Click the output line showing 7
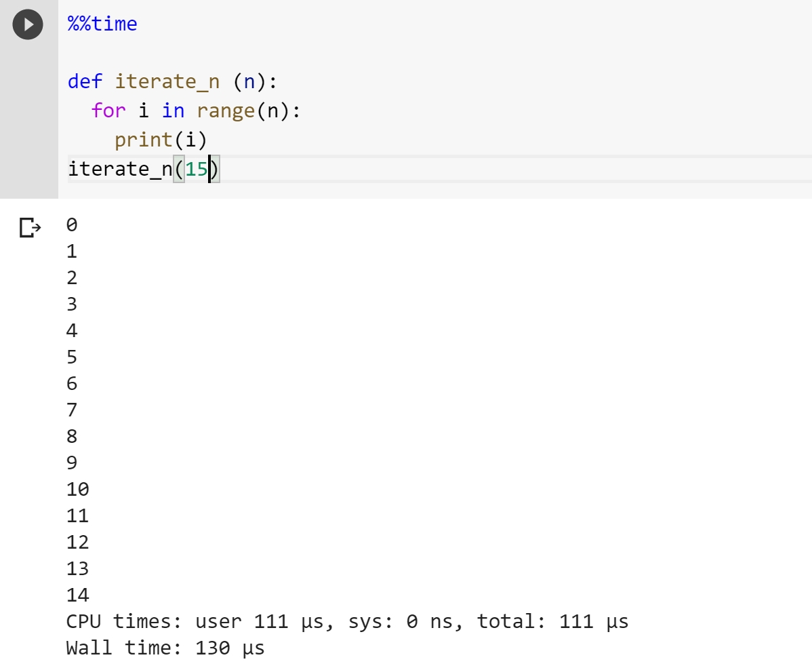 (72, 410)
